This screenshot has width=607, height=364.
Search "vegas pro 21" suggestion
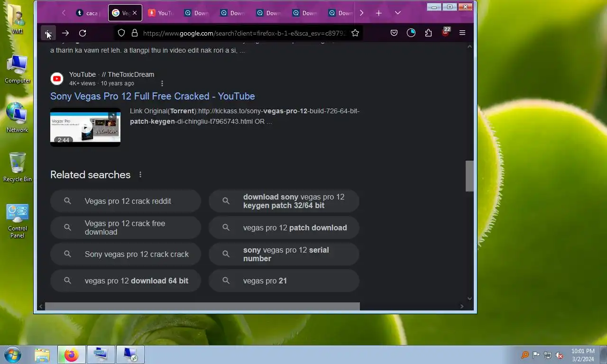pyautogui.click(x=284, y=281)
